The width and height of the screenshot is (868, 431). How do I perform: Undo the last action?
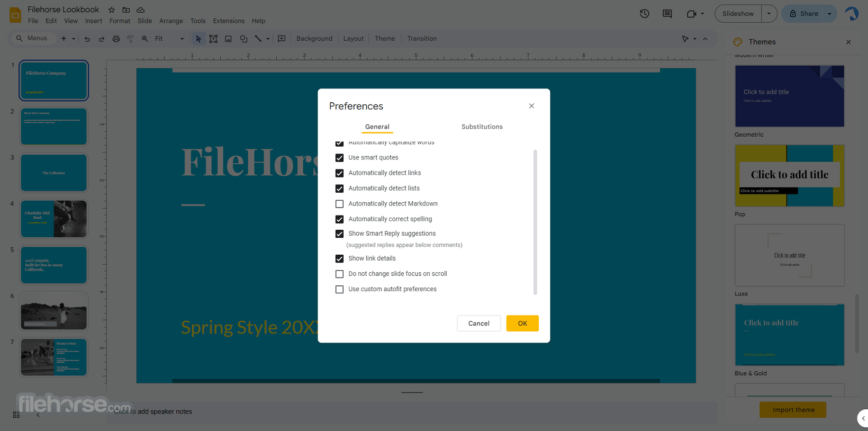(87, 39)
